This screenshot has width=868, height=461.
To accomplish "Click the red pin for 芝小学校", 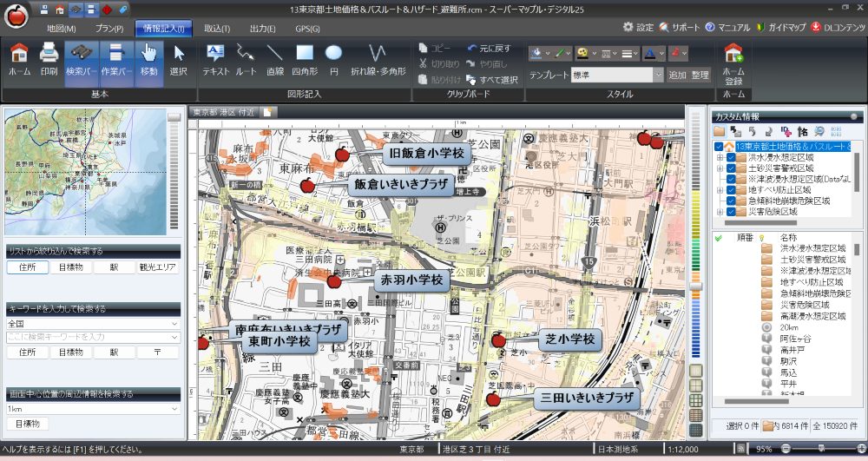I will click(498, 339).
